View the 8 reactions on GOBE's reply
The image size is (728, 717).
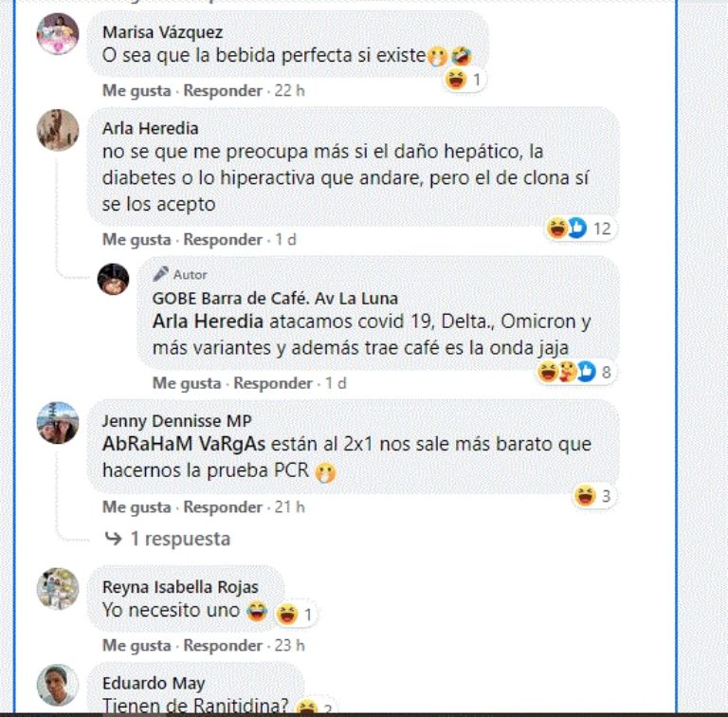coord(574,372)
